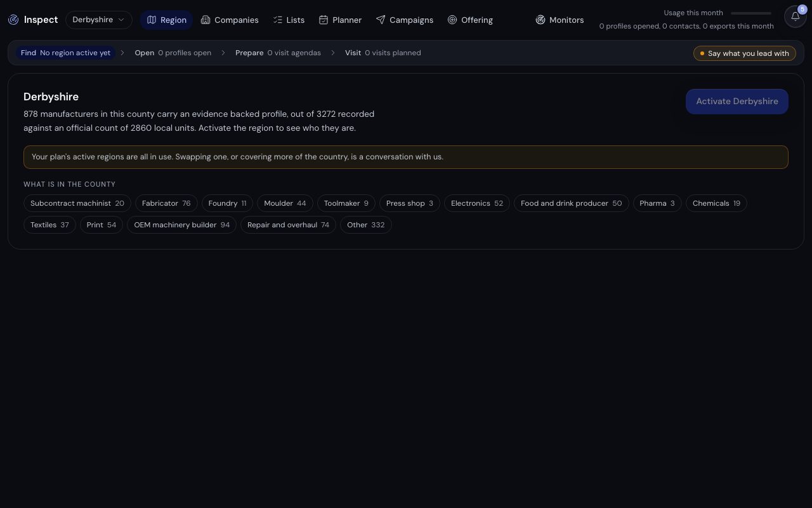Pick the Electronics 52 chip
Screen dimensions: 812x508
tap(477, 203)
